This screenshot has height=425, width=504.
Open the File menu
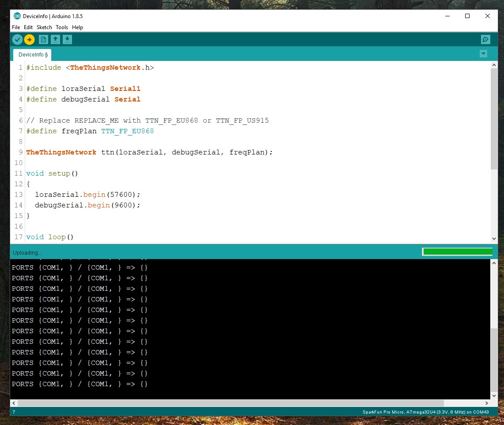(x=16, y=27)
